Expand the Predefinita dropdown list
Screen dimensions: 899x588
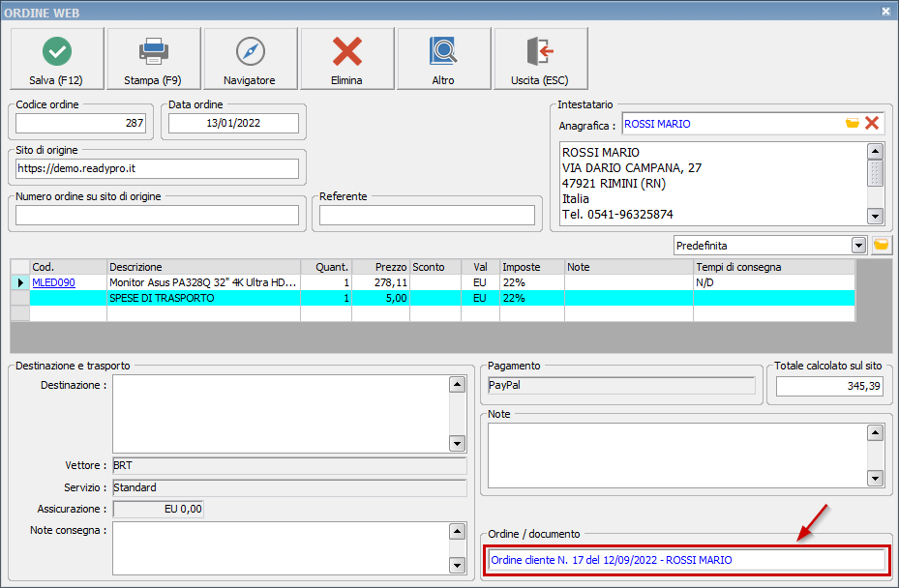coord(857,246)
